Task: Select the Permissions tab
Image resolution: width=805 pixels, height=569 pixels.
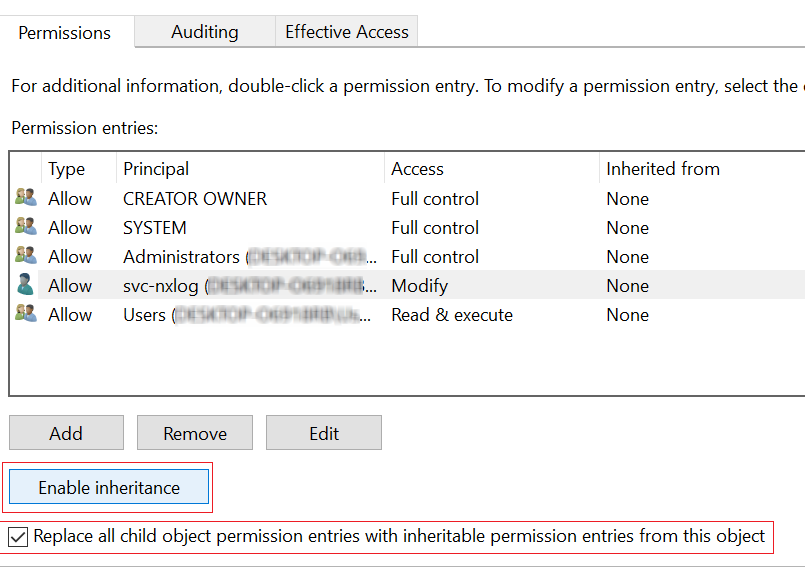Action: pos(65,33)
